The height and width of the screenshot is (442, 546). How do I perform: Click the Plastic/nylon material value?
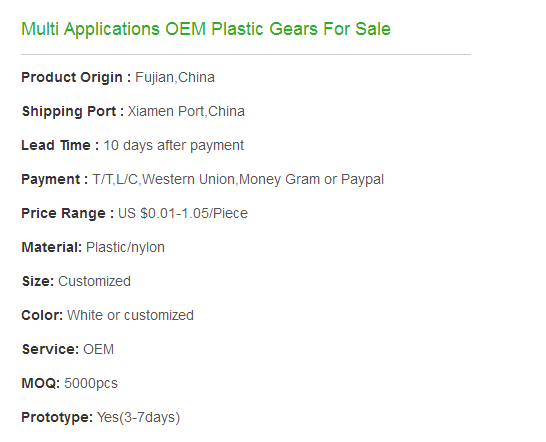(125, 247)
